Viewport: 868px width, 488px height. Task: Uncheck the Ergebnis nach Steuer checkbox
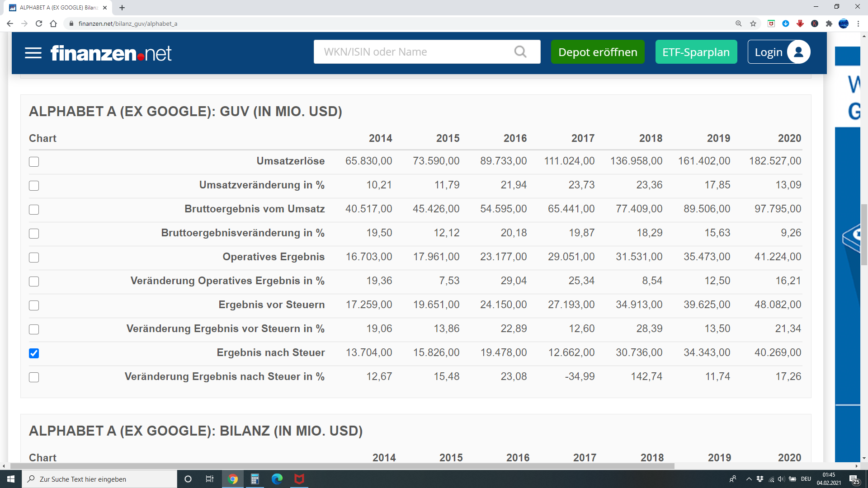pyautogui.click(x=34, y=353)
